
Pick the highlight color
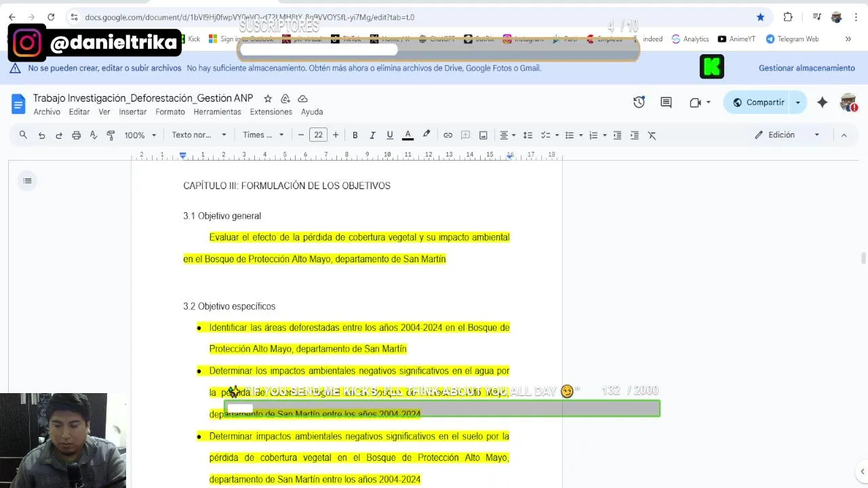click(x=426, y=135)
